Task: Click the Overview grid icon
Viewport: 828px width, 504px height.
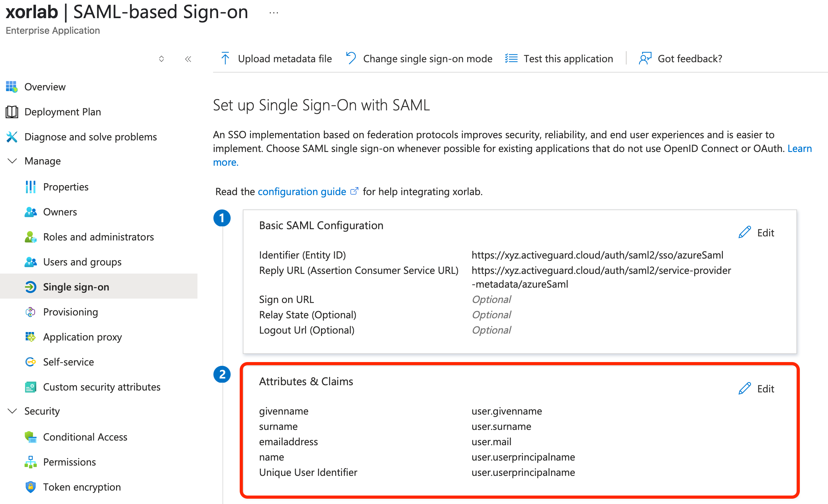Action: (x=12, y=87)
